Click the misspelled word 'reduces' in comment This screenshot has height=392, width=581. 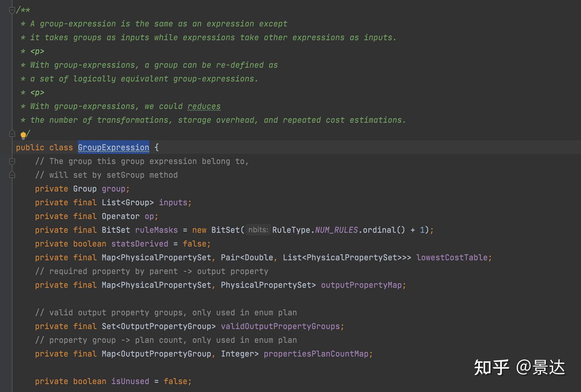204,106
